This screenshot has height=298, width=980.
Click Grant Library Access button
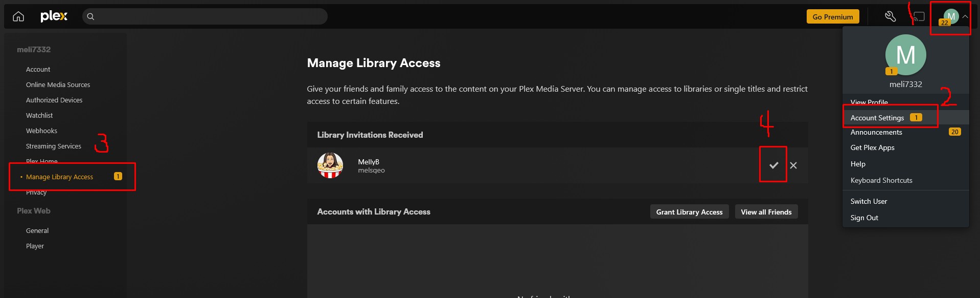(x=690, y=211)
